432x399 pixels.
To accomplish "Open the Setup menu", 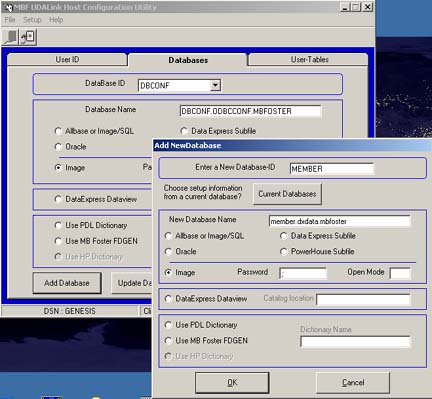I will click(32, 20).
